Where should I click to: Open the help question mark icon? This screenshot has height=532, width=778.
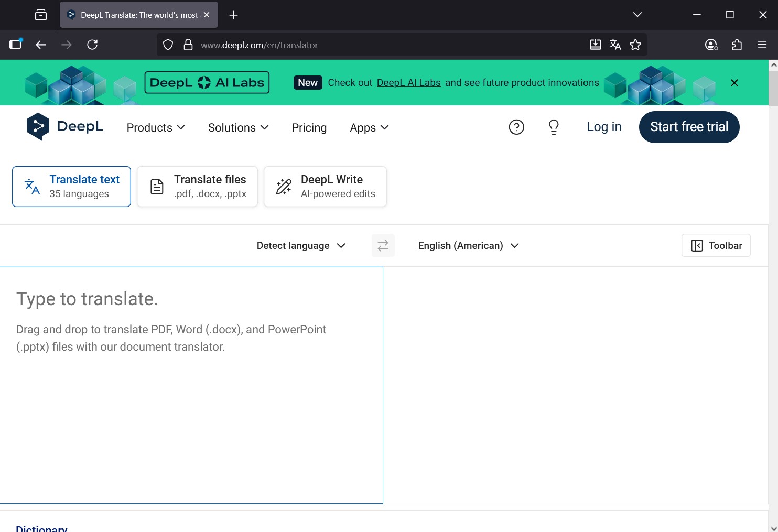click(x=516, y=127)
